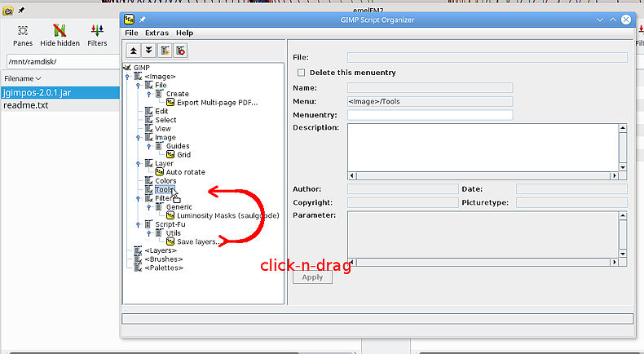Click Parameter box scroll-right arrow
644x354 pixels.
[614, 262]
